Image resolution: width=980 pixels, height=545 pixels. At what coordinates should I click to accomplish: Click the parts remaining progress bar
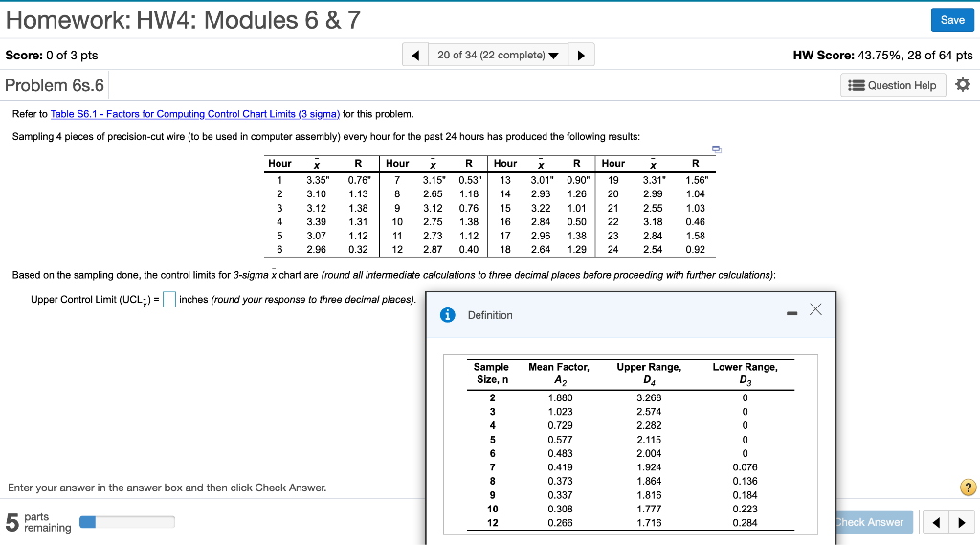[127, 522]
